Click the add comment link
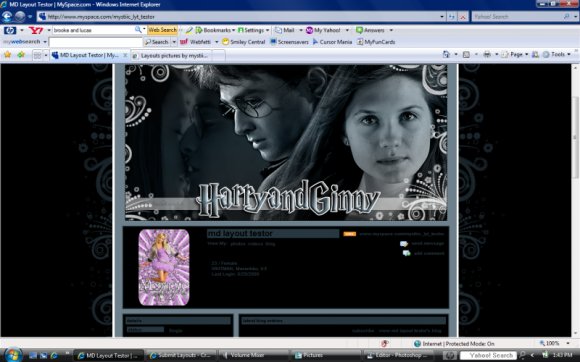Viewport: 580px width, 362px height. [429, 253]
